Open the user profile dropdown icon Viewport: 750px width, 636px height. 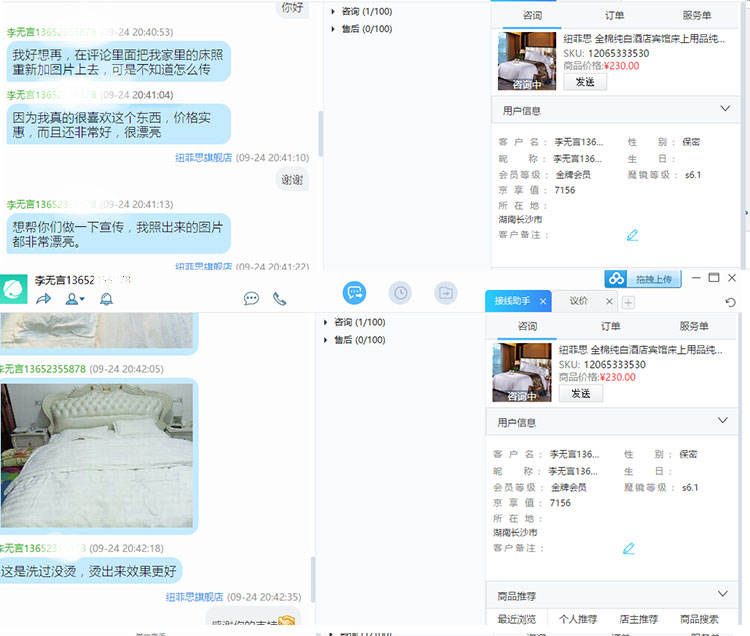pos(75,299)
